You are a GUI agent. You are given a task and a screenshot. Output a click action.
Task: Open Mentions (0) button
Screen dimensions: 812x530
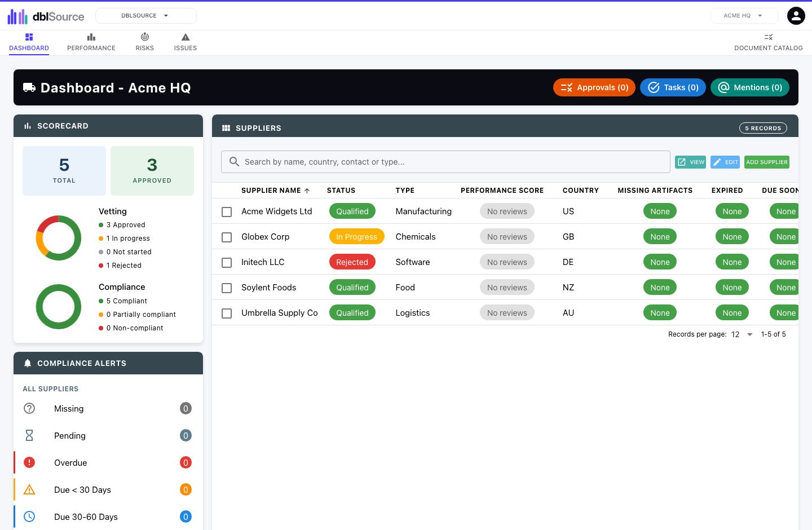750,87
